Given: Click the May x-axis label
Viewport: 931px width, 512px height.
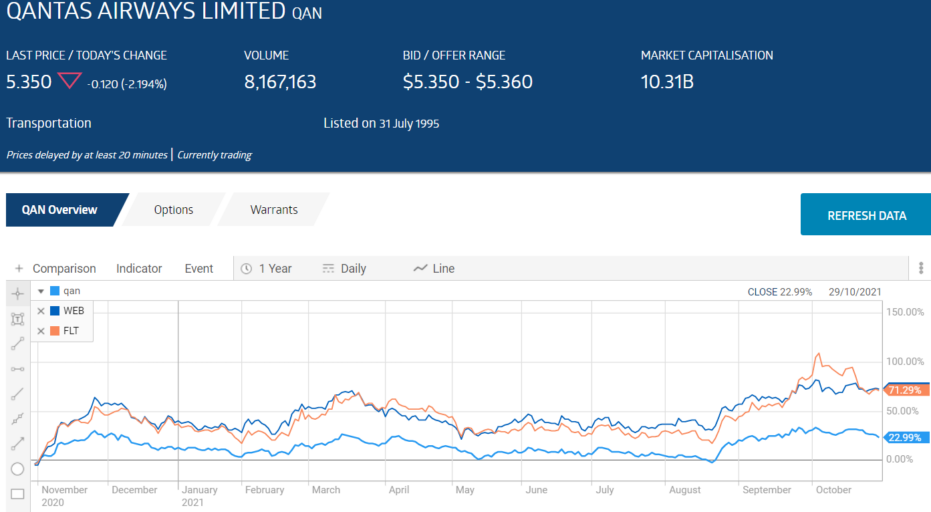Looking at the screenshot, I should pos(465,490).
